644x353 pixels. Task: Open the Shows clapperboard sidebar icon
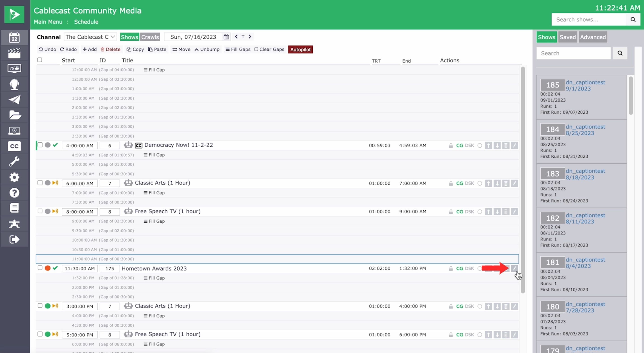click(x=14, y=53)
